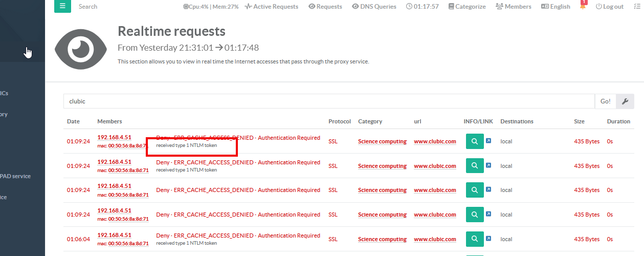The width and height of the screenshot is (644, 256).
Task: Click the filter field containing clubic
Action: point(328,101)
